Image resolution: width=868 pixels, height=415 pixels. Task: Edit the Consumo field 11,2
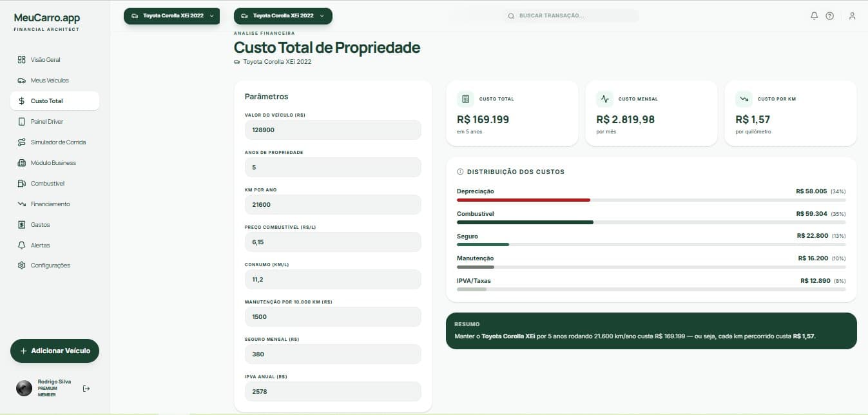tap(333, 279)
